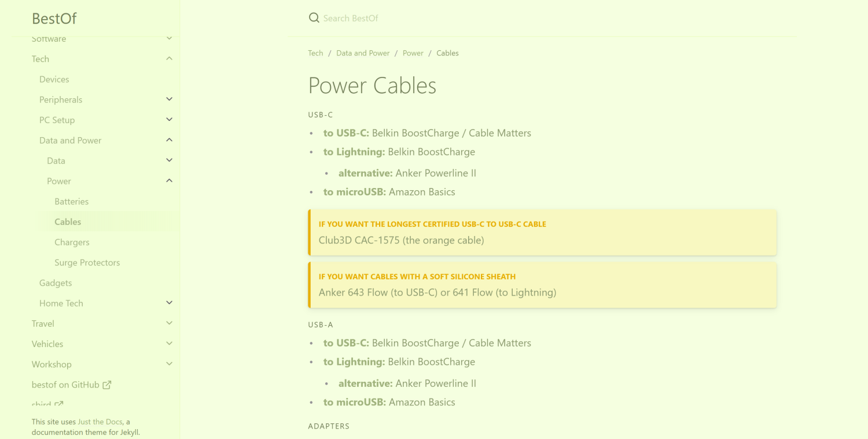The width and height of the screenshot is (868, 439).
Task: Collapse the Data and Power chevron
Action: click(169, 140)
